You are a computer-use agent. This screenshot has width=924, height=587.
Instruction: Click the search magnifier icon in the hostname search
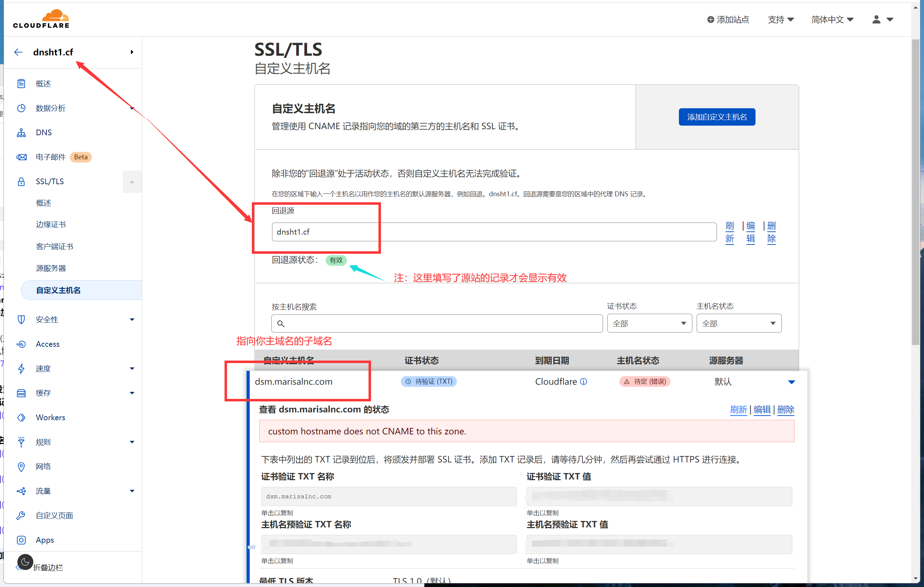pyautogui.click(x=281, y=324)
